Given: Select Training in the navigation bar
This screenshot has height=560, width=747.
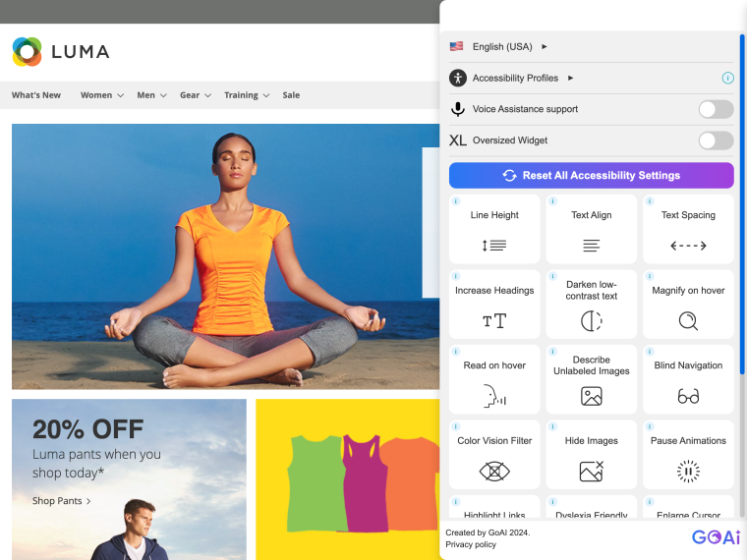Looking at the screenshot, I should click(x=241, y=95).
